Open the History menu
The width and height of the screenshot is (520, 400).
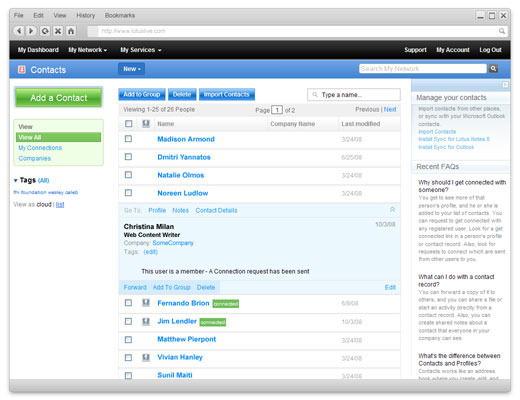[86, 15]
